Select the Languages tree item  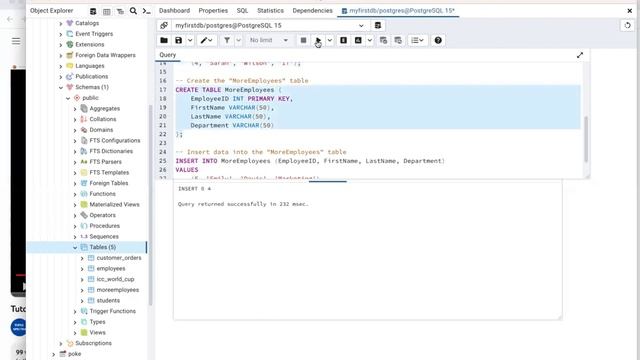89,66
